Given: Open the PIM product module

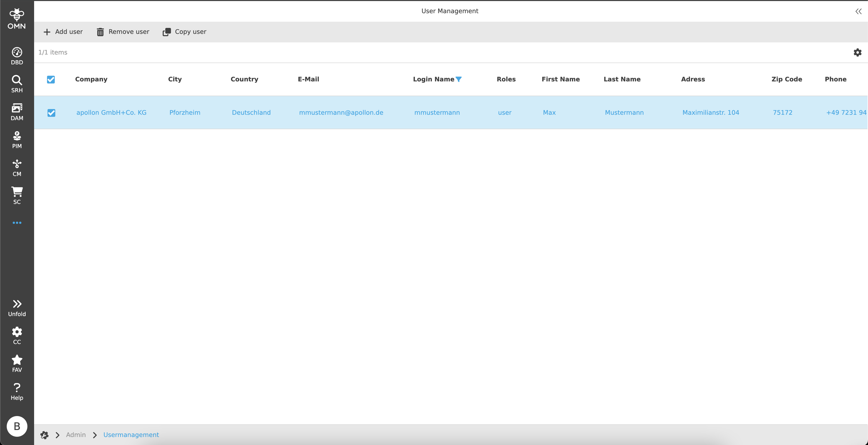Looking at the screenshot, I should click(x=17, y=140).
